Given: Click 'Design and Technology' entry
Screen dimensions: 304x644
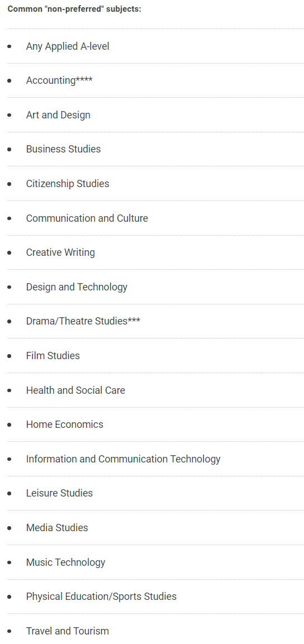Looking at the screenshot, I should coord(77,287).
